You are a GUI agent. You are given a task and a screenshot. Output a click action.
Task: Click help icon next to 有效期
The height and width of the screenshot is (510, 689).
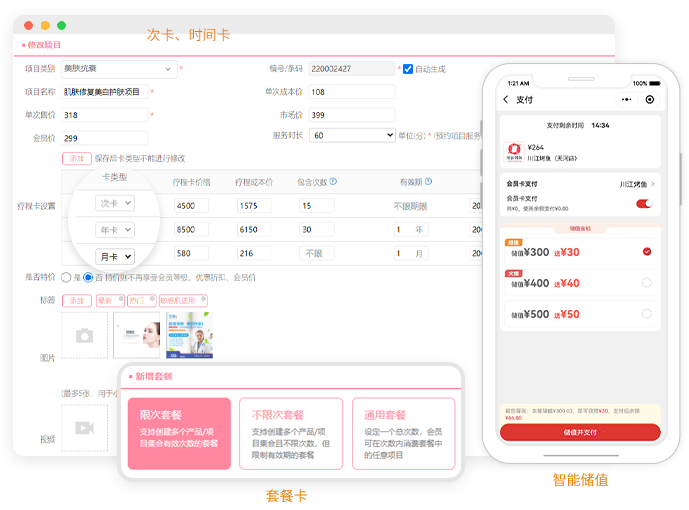428,181
